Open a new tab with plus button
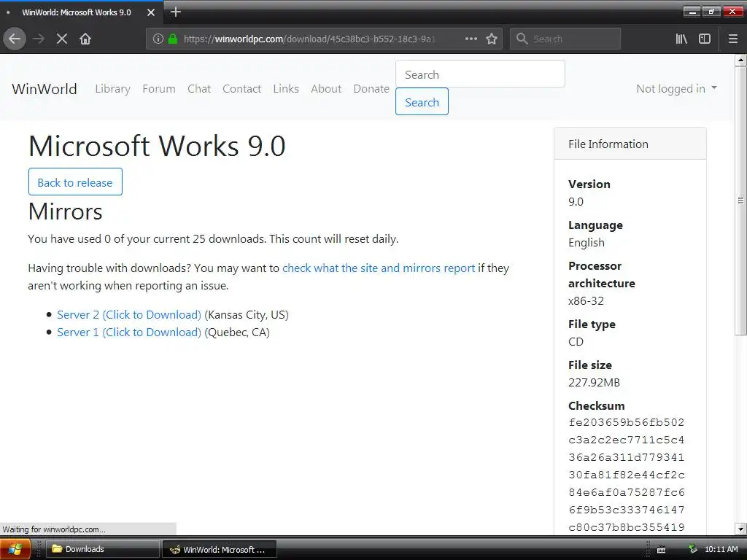 (x=175, y=12)
